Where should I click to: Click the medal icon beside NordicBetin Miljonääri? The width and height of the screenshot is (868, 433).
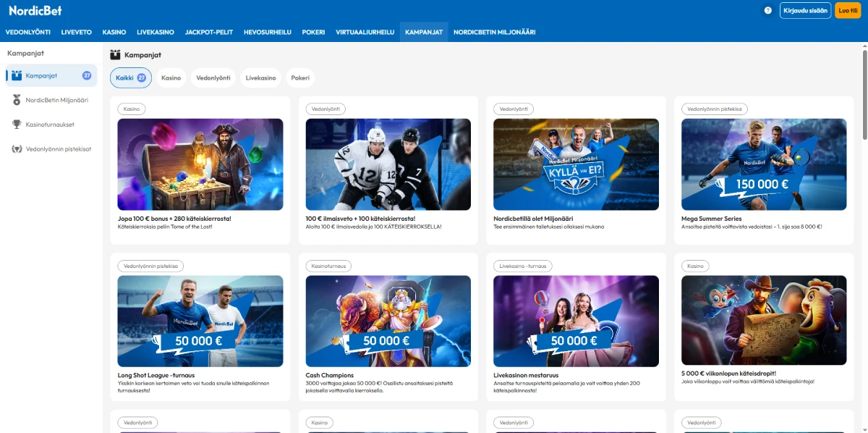click(x=17, y=100)
